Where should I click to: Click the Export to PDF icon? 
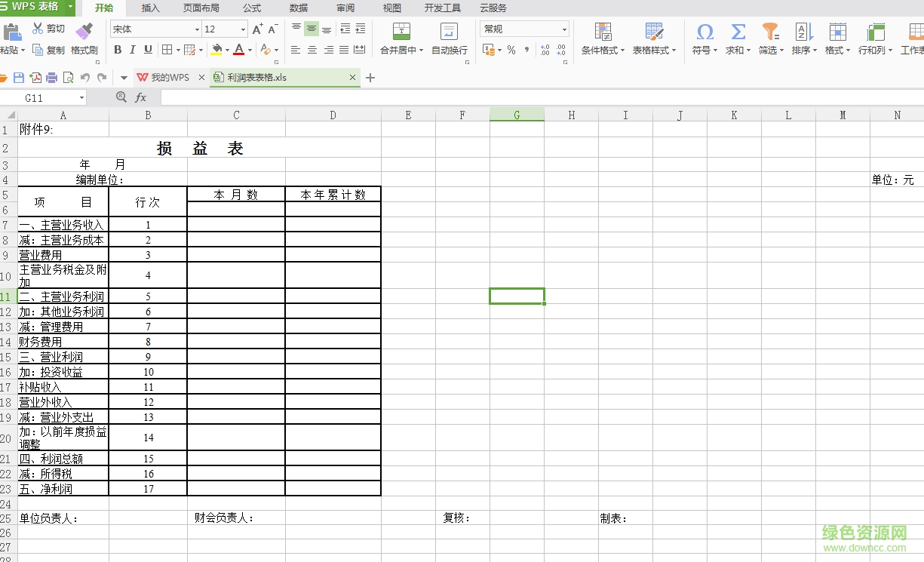click(x=35, y=77)
